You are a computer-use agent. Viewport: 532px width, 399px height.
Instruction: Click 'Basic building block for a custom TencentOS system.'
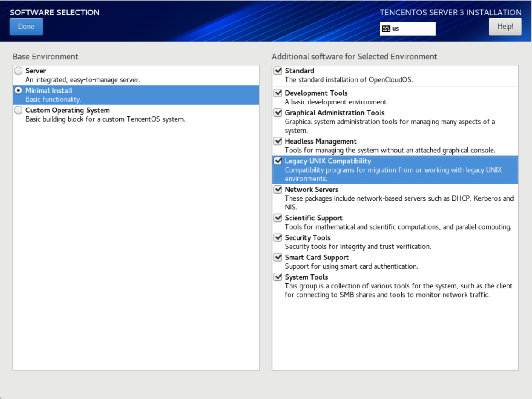105,119
